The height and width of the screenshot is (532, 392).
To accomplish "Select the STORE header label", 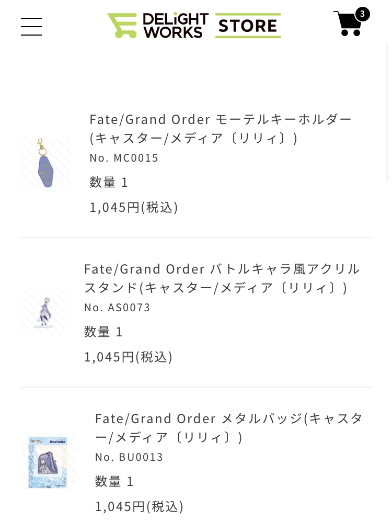I will [x=248, y=26].
